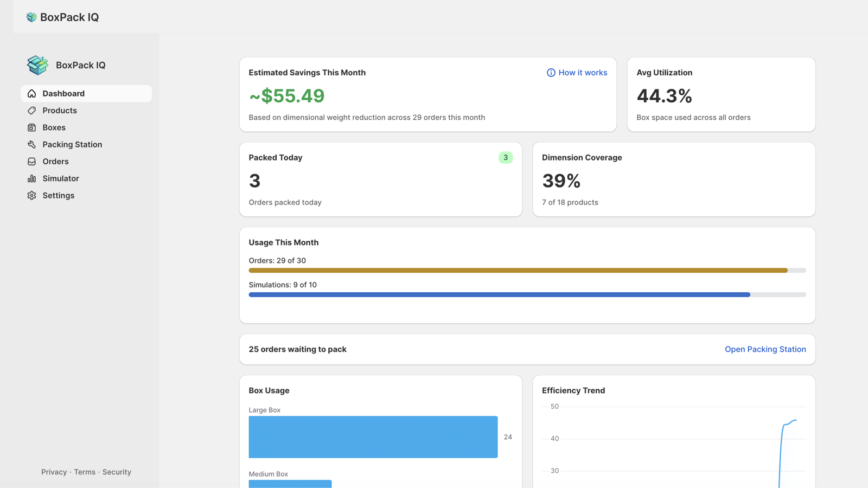Click the Simulator bar chart icon
Screen dimensions: 868x488
31,178
